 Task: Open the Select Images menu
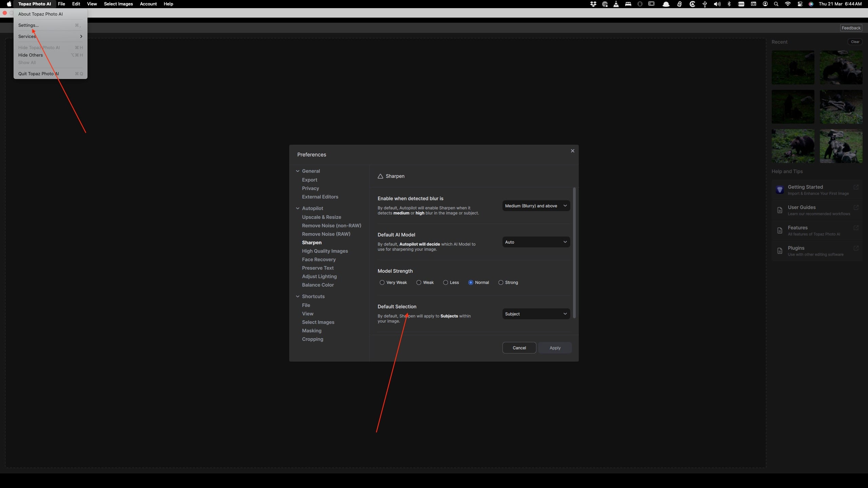coord(118,4)
